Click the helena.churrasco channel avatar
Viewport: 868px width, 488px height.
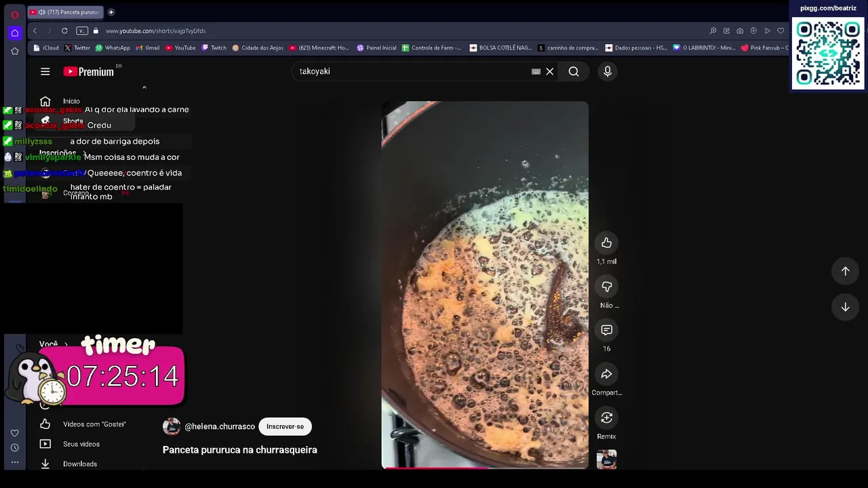click(172, 426)
